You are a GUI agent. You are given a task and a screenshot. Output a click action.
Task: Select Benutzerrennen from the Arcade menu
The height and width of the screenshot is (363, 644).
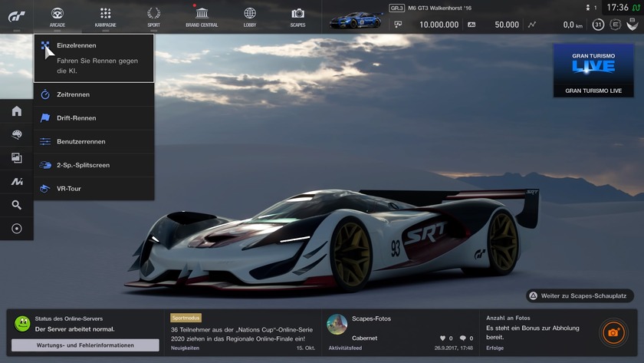(x=94, y=141)
